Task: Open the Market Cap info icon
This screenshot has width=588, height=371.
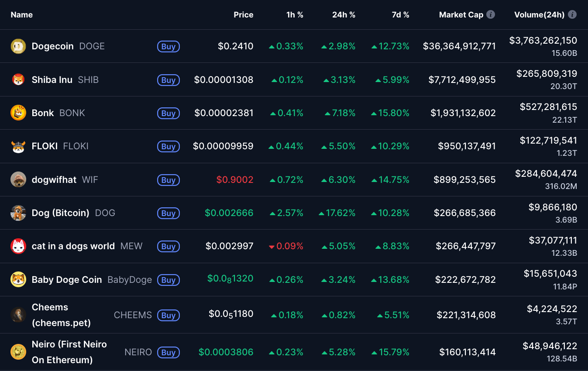Action: pos(491,14)
